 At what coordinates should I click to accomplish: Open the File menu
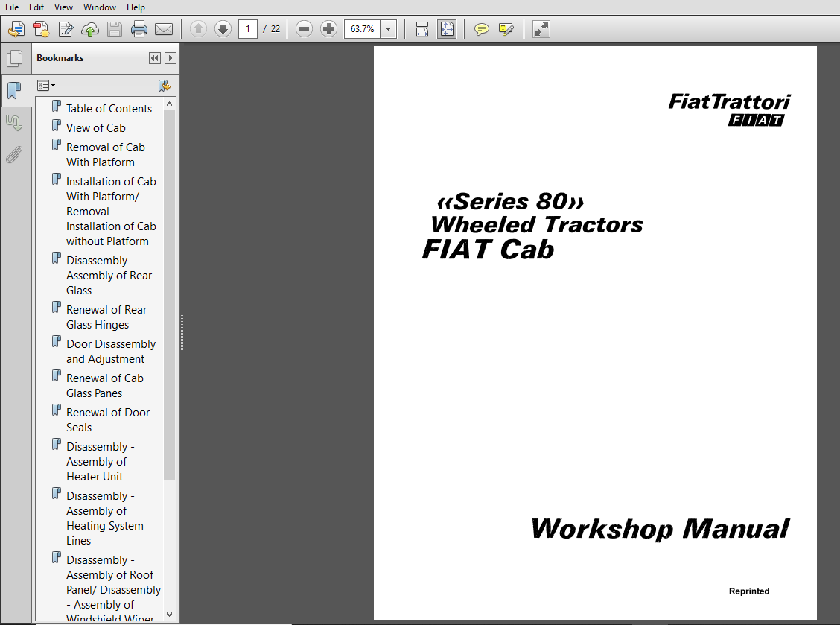pyautogui.click(x=12, y=7)
